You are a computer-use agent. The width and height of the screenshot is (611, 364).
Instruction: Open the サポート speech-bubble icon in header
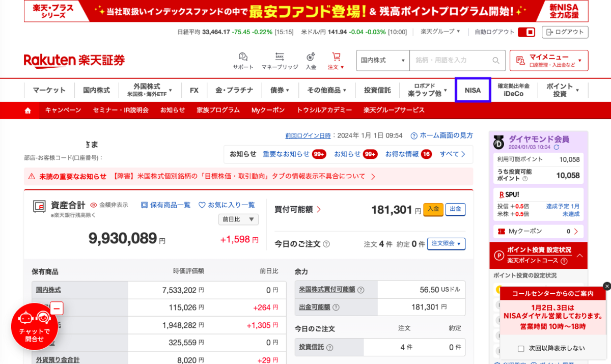243,57
